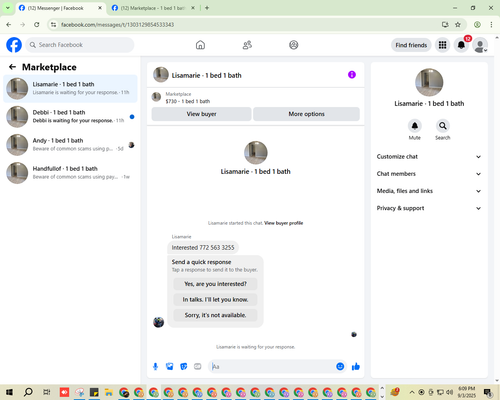
Task: Open a new browser tab
Action: (207, 8)
